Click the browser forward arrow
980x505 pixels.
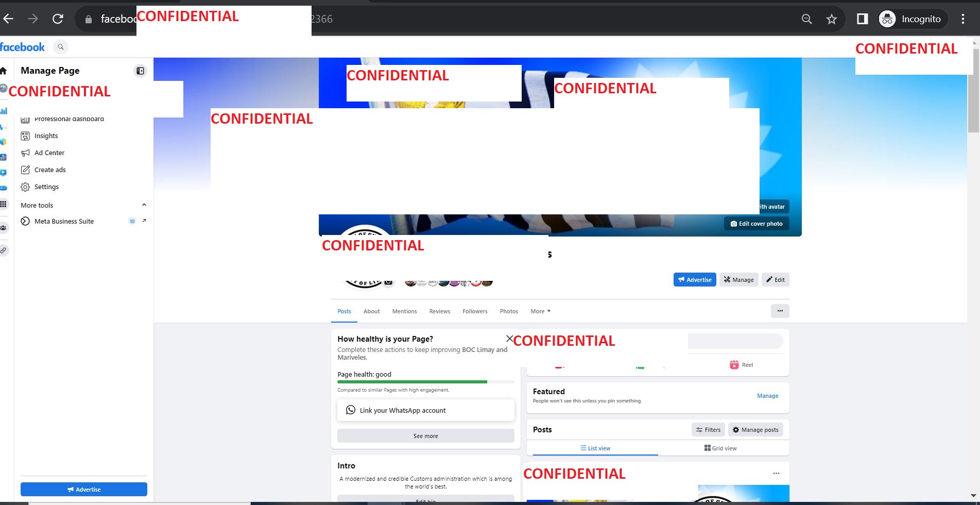[33, 19]
